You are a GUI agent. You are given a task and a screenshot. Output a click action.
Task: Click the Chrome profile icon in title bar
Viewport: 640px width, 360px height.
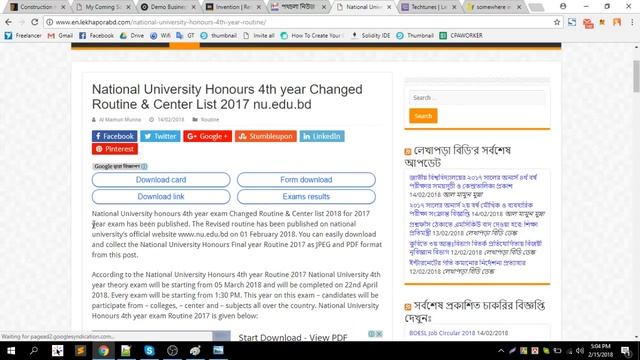pyautogui.click(x=563, y=7)
